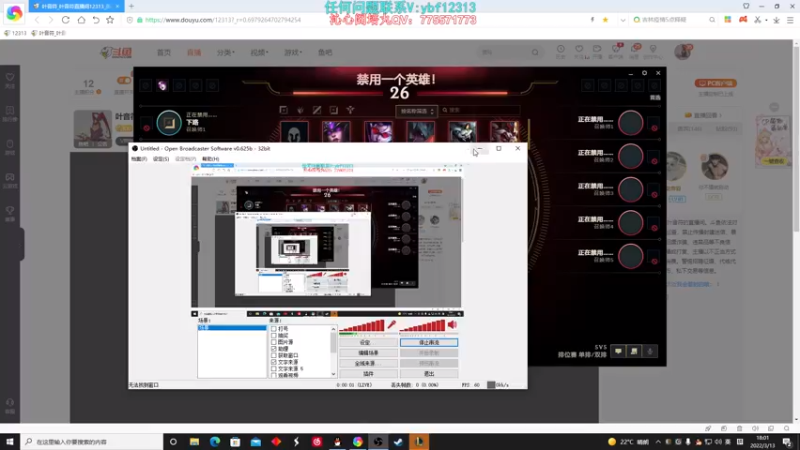Adjust the desktop volume meter in OBS
Viewport: 800px width, 450px height.
(422, 326)
